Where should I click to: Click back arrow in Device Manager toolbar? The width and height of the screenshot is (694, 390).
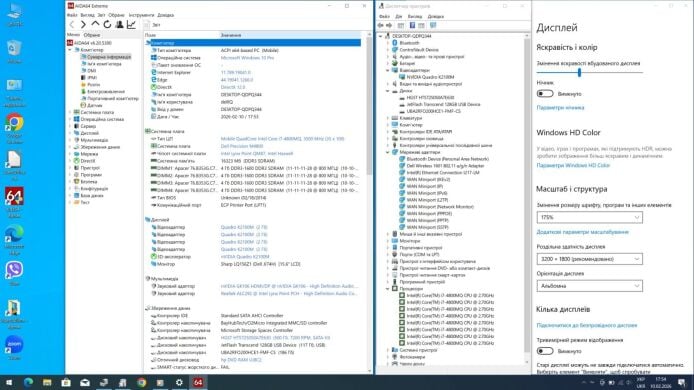[381, 26]
